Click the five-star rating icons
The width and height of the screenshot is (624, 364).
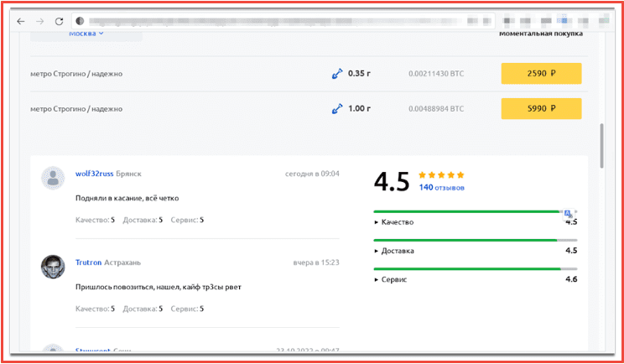pyautogui.click(x=441, y=175)
